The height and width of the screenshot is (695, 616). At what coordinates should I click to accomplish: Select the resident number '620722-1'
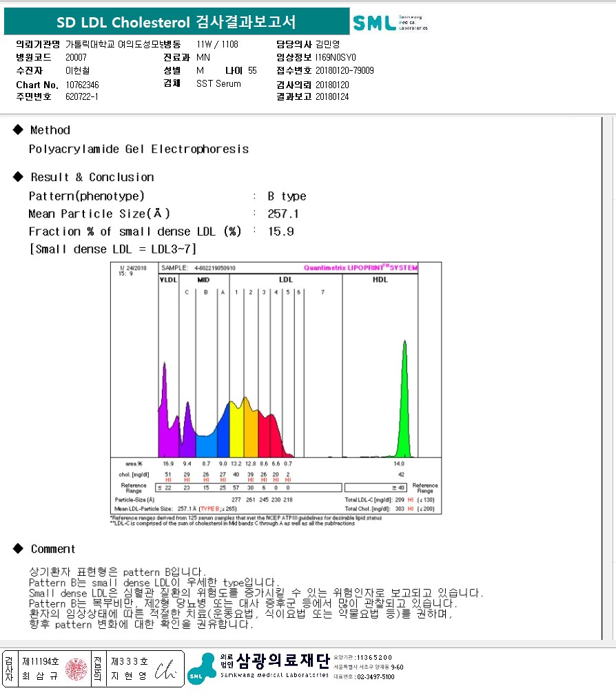coord(81,96)
